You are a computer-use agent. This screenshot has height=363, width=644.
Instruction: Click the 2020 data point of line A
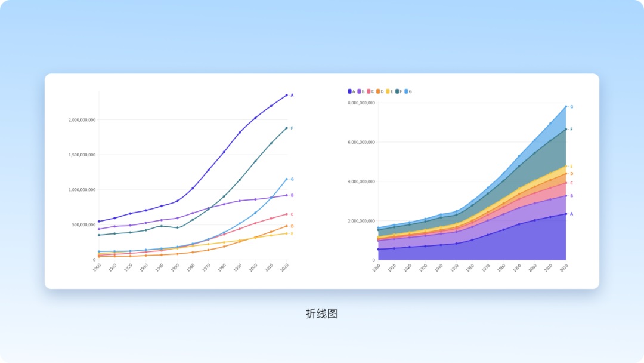(286, 95)
